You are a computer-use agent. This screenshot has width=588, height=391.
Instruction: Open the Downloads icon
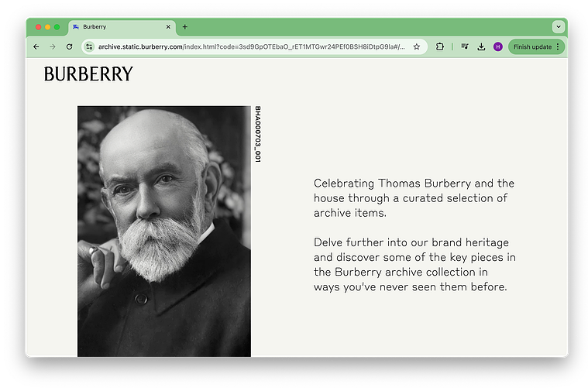tap(481, 47)
